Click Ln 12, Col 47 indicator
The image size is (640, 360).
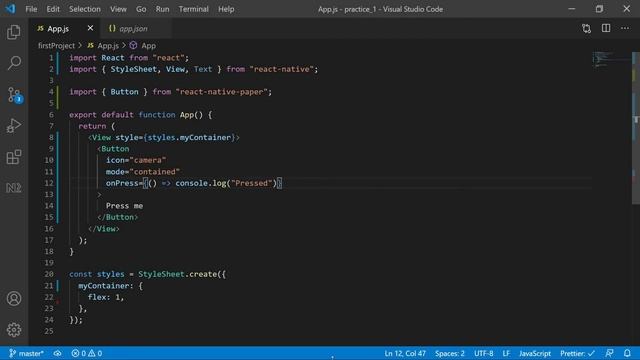point(405,353)
